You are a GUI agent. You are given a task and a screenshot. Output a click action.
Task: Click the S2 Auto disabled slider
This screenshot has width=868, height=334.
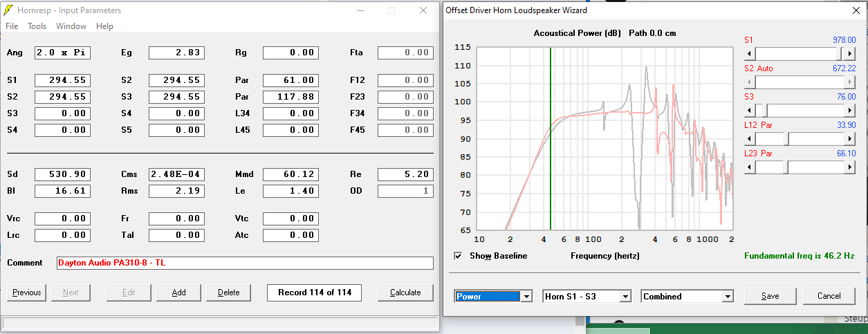point(800,82)
